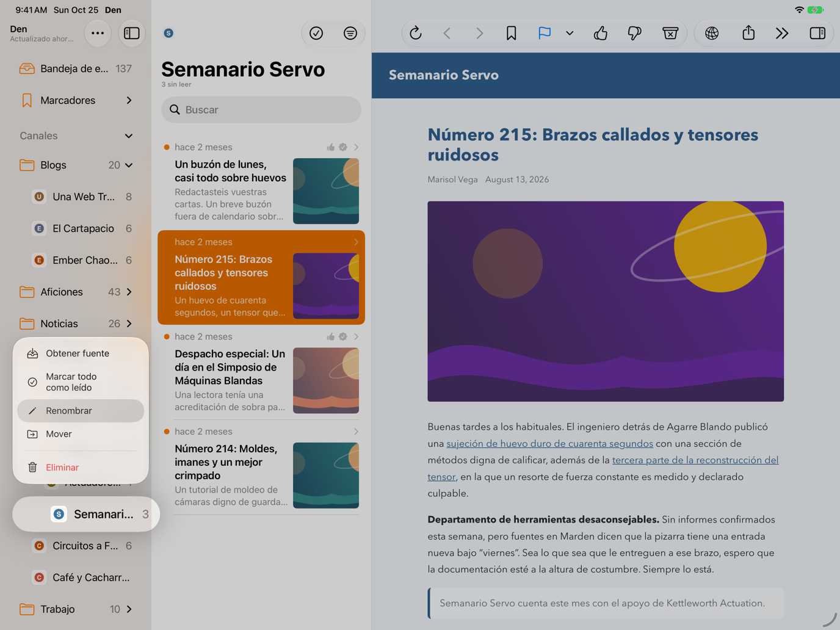The image size is (840, 630).
Task: Open El Cartapacio feed
Action: (x=82, y=228)
